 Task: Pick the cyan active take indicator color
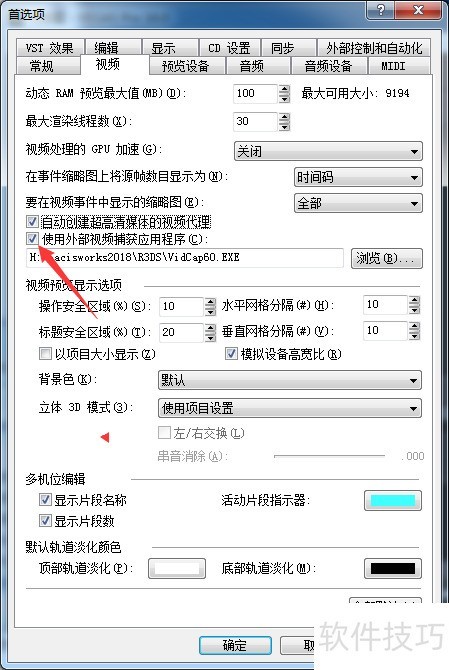[x=393, y=500]
